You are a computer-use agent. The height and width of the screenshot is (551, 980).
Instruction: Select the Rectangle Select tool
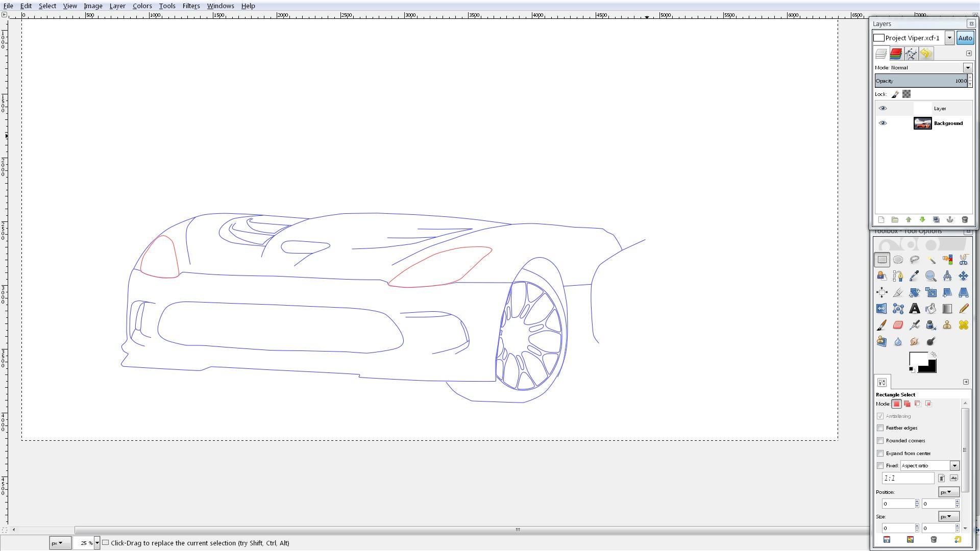click(x=881, y=260)
